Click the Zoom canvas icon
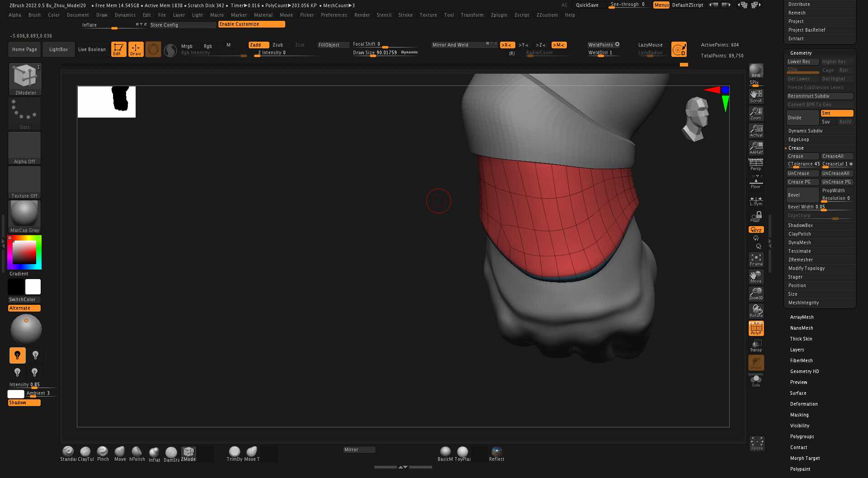The height and width of the screenshot is (478, 868). pos(756,113)
